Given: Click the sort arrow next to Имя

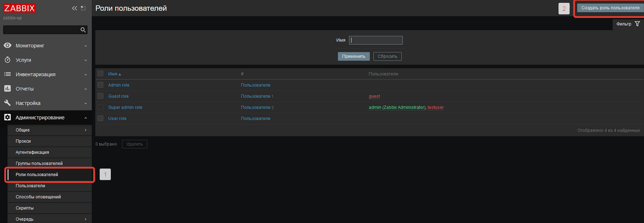Looking at the screenshot, I should tap(120, 74).
